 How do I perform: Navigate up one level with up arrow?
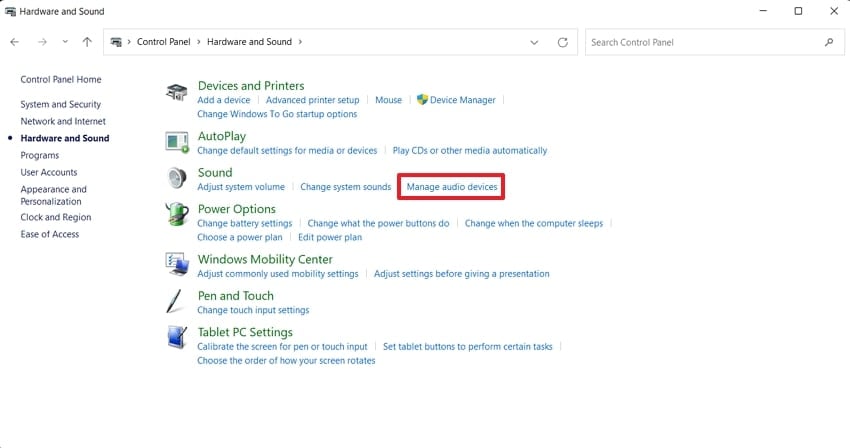pos(88,43)
